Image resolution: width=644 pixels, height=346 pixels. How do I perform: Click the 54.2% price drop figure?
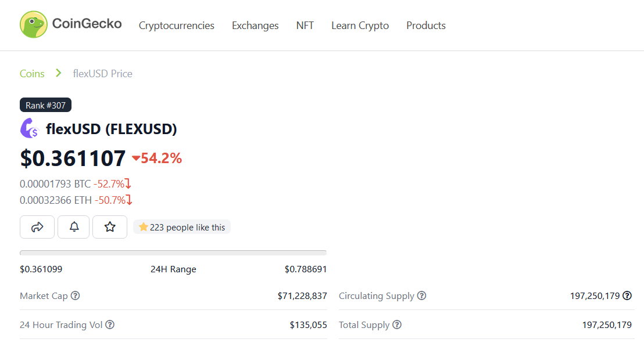(162, 158)
